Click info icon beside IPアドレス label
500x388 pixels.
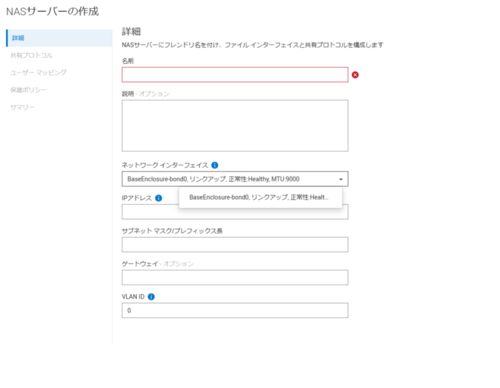pyautogui.click(x=159, y=198)
